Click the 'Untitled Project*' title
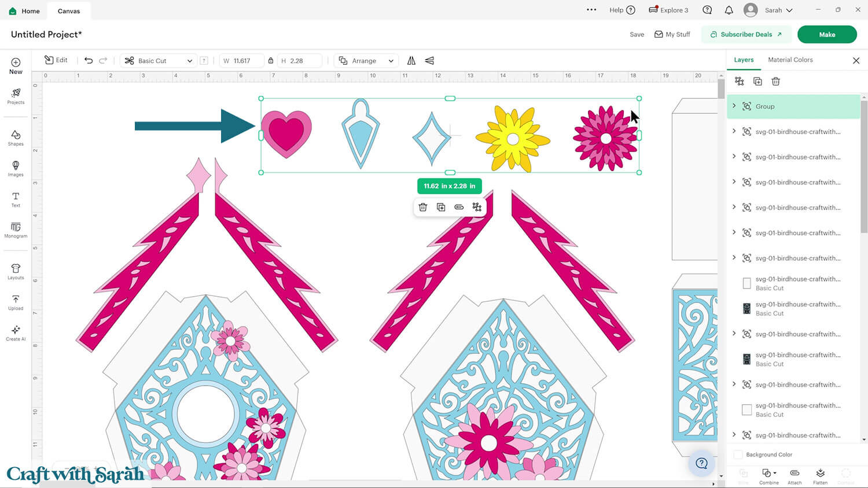Viewport: 868px width, 488px height. [x=46, y=34]
